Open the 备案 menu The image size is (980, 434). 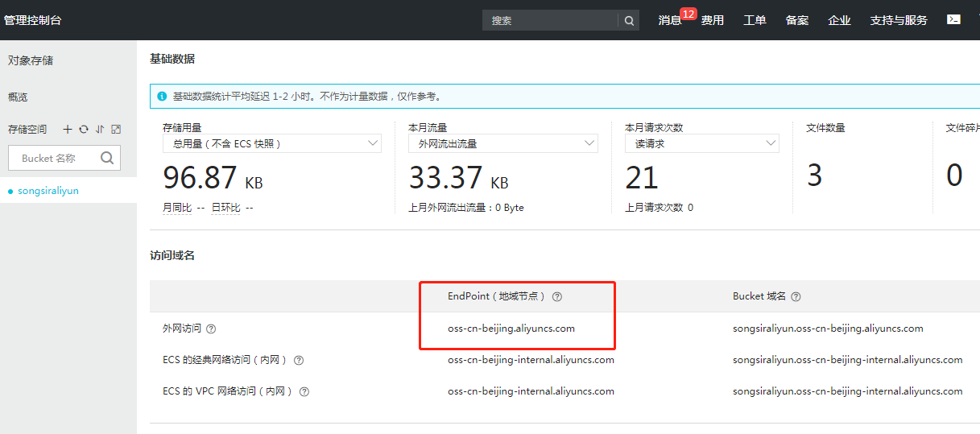click(797, 20)
